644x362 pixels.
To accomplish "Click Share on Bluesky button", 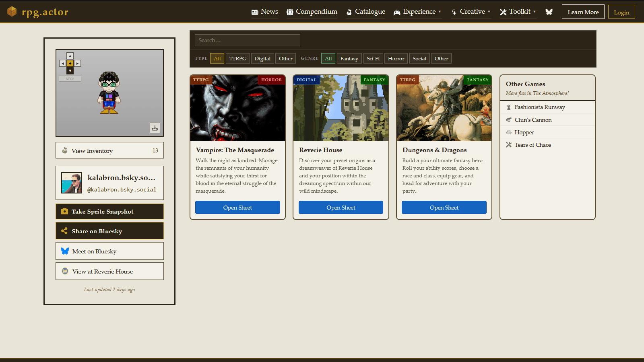I will pos(109,231).
